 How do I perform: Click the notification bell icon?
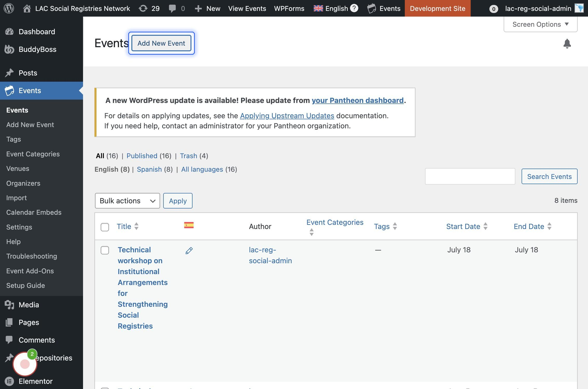coord(567,44)
